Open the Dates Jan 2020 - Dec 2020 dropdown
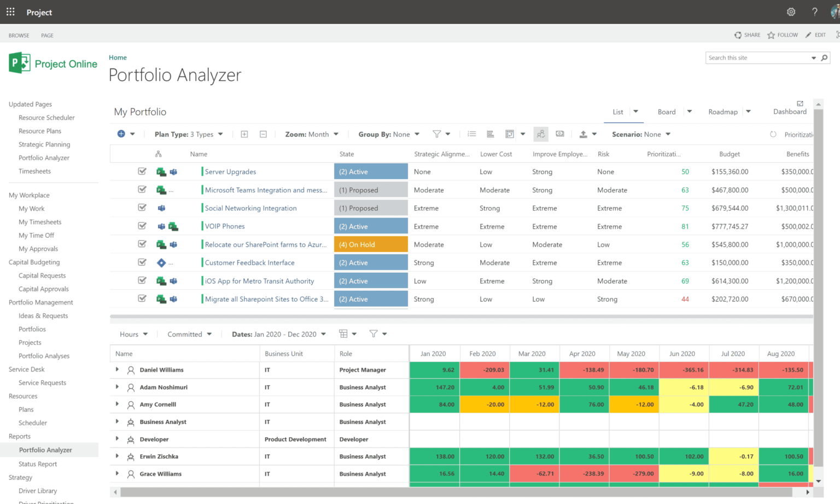The width and height of the screenshot is (840, 504). point(279,334)
